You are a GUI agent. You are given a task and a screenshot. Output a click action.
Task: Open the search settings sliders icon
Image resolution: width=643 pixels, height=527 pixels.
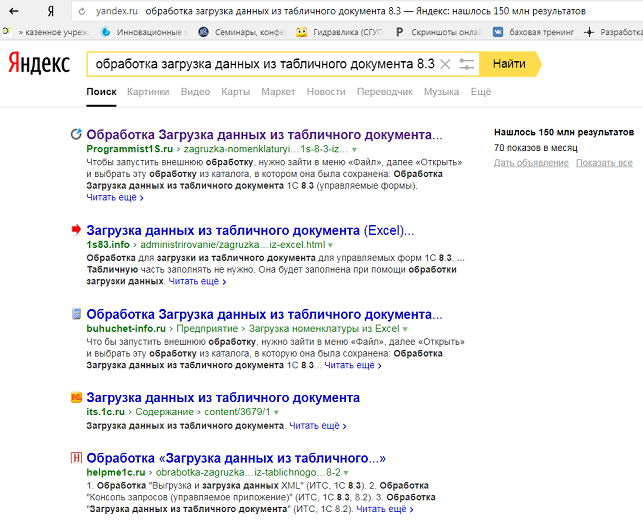pyautogui.click(x=467, y=64)
